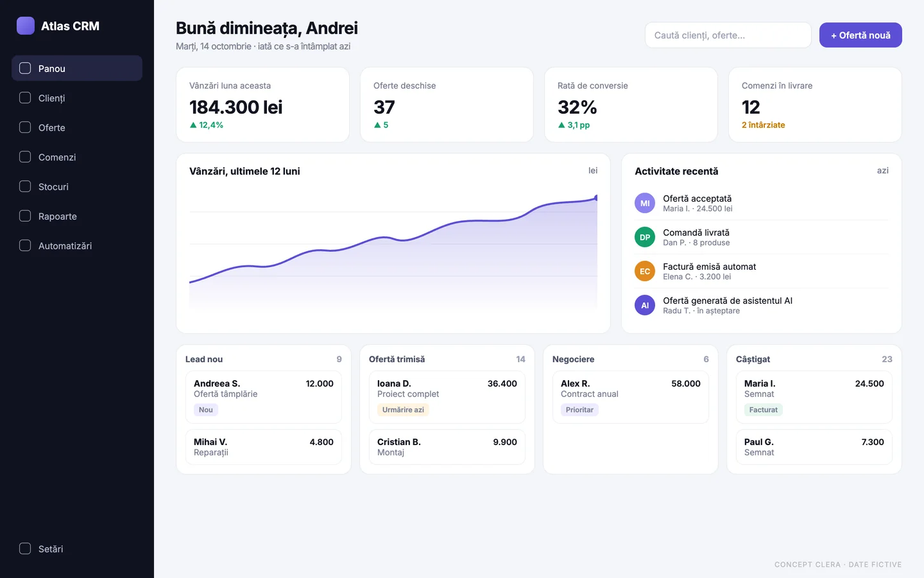Click the Rapoarte sidebar icon

point(25,216)
